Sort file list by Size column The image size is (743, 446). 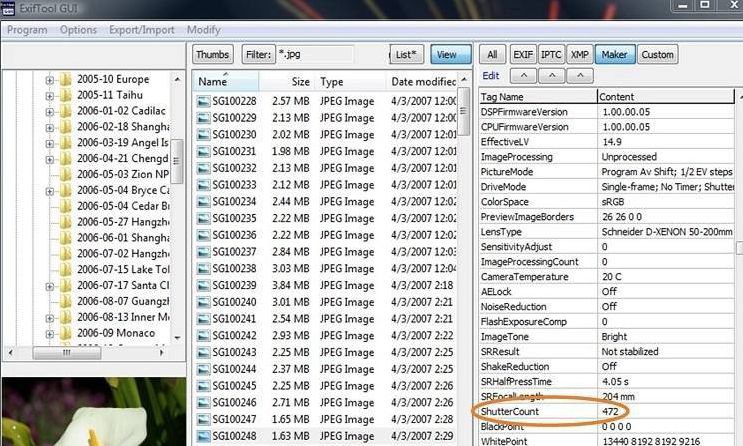pyautogui.click(x=287, y=82)
